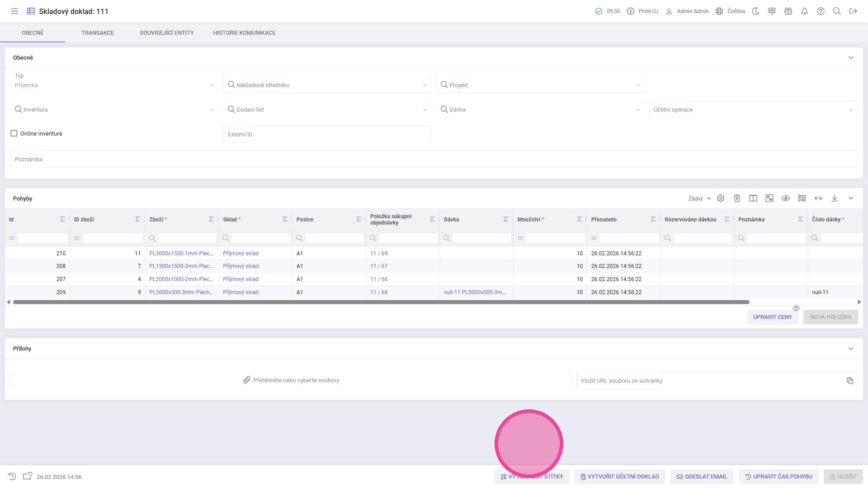
Task: Collapse the Přílohy section
Action: coord(851,349)
